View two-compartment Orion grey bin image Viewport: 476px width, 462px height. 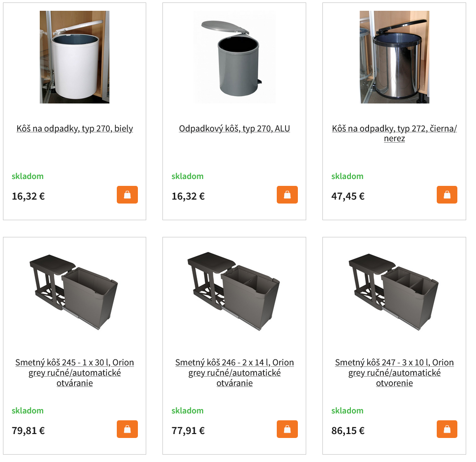234,291
